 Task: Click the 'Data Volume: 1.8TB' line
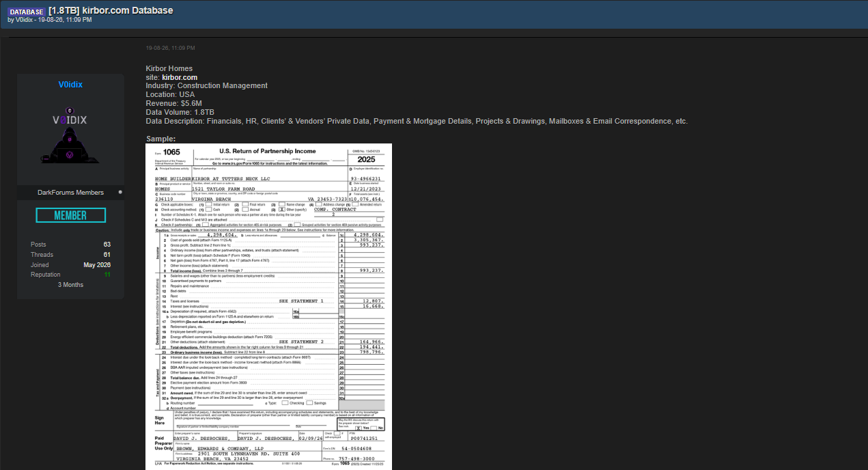pyautogui.click(x=180, y=112)
